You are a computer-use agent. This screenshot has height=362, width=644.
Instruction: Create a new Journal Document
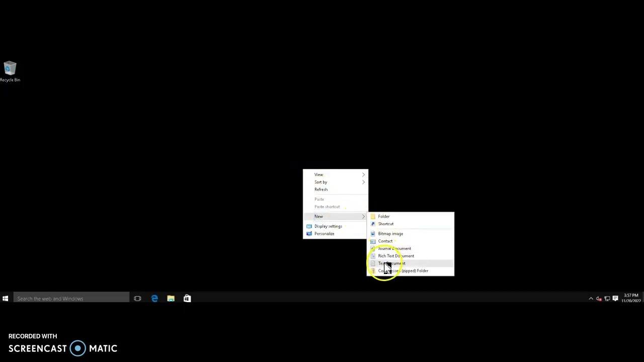pyautogui.click(x=411, y=248)
